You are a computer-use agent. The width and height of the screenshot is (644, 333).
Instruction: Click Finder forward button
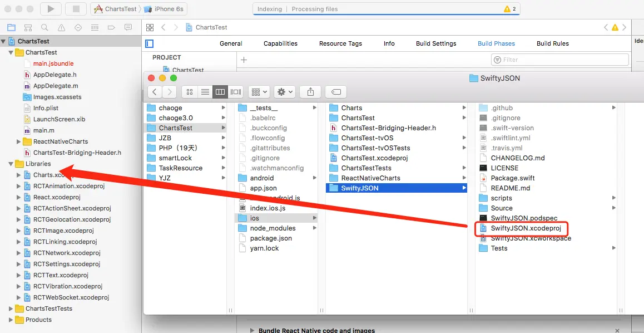[x=170, y=92]
